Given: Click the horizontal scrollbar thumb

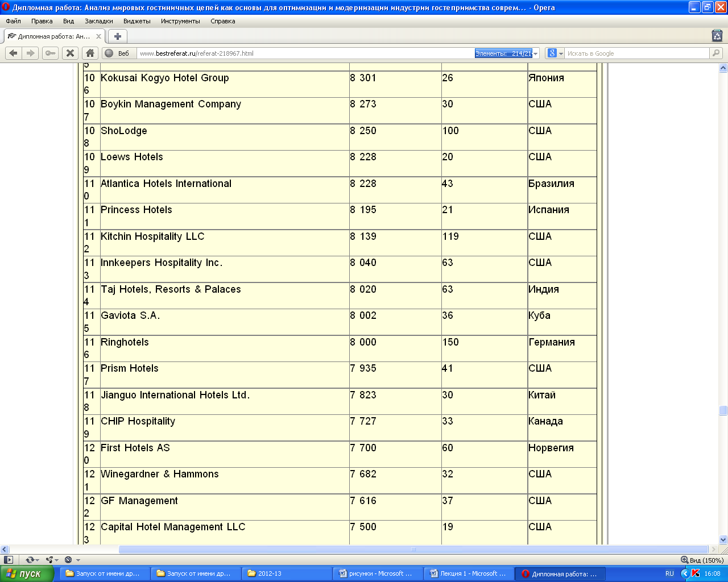Looking at the screenshot, I should (413, 550).
